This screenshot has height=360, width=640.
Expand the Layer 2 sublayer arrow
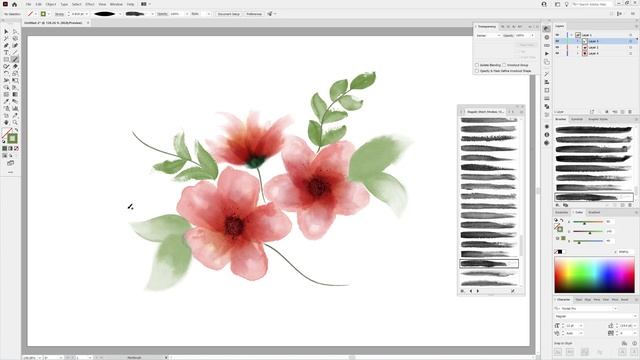578,47
